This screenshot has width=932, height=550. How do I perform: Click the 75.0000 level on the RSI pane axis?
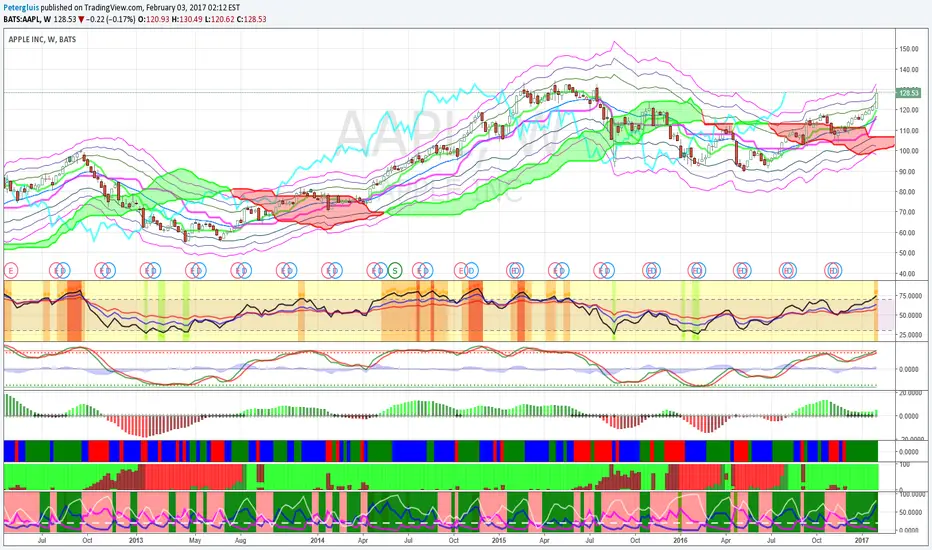point(910,296)
